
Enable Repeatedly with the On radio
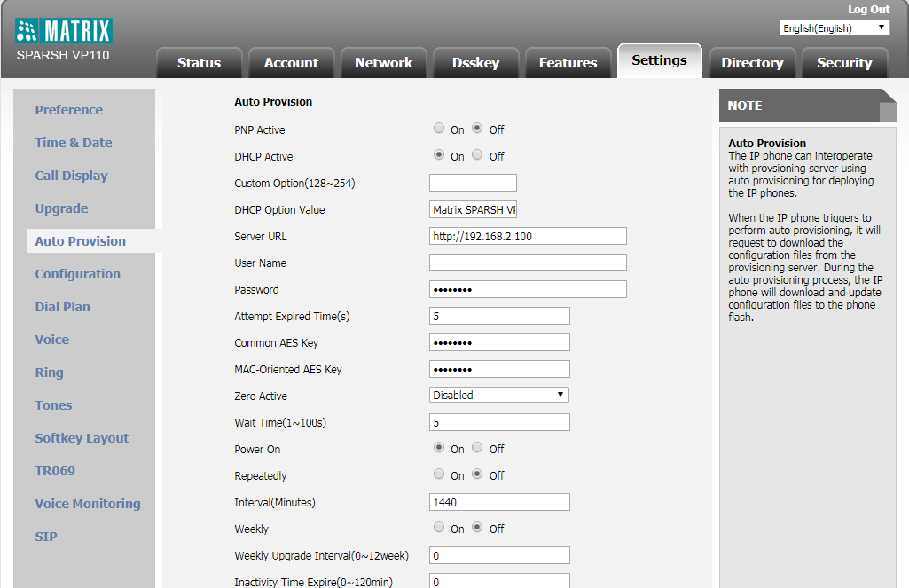coord(439,474)
